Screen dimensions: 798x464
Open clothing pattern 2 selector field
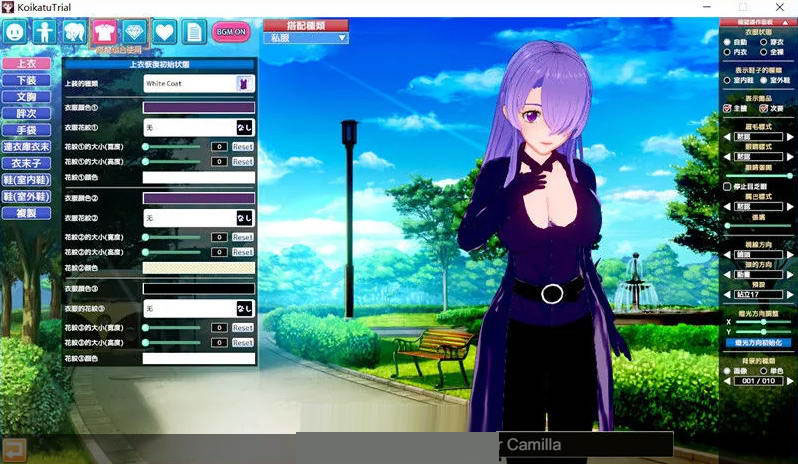199,218
